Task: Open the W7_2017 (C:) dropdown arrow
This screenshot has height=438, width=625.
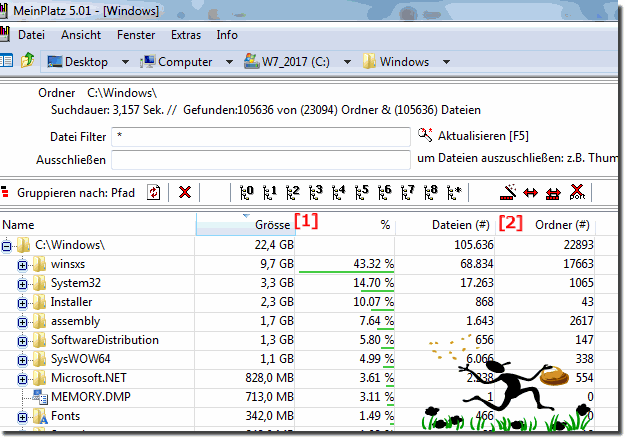Action: point(347,62)
